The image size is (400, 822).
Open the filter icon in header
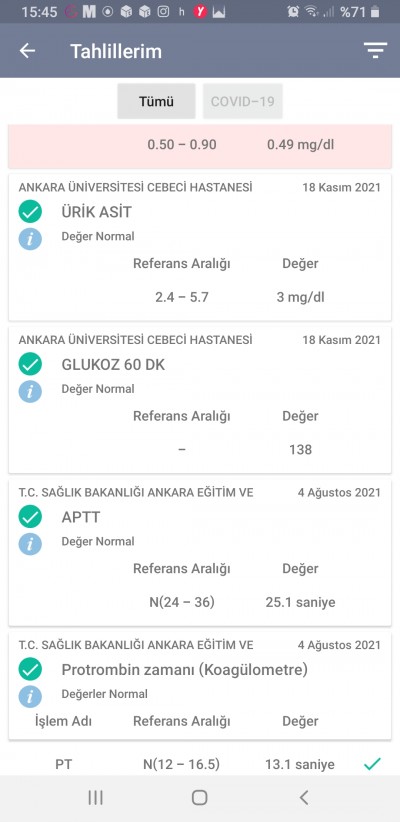[375, 50]
